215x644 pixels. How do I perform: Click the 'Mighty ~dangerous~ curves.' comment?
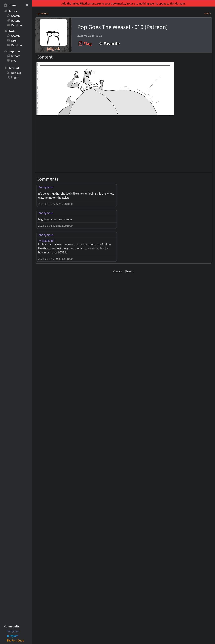56,219
